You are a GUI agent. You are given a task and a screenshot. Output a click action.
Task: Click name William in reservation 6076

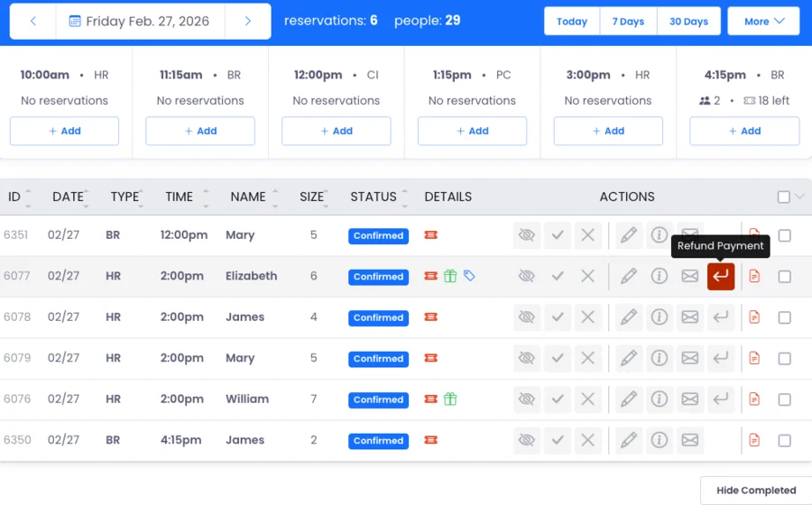click(x=247, y=399)
